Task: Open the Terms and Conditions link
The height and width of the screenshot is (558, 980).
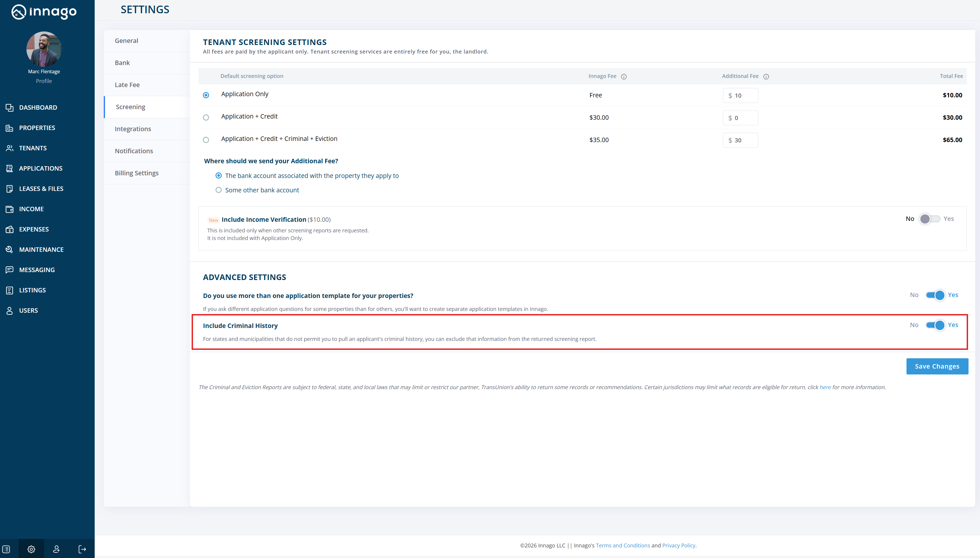Action: coord(623,545)
